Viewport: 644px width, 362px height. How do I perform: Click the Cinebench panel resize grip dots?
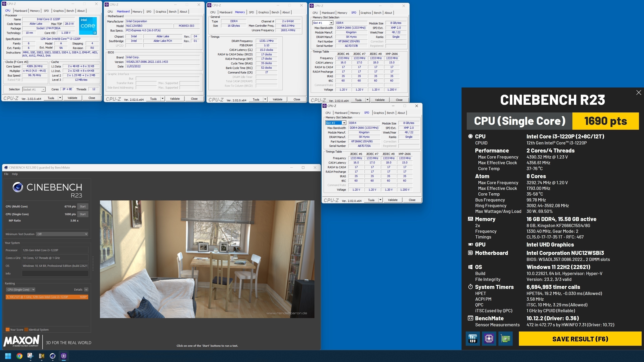(93, 263)
